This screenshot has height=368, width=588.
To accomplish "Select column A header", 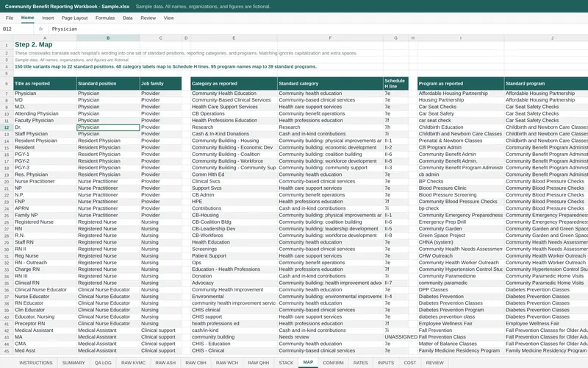I will click(45, 38).
